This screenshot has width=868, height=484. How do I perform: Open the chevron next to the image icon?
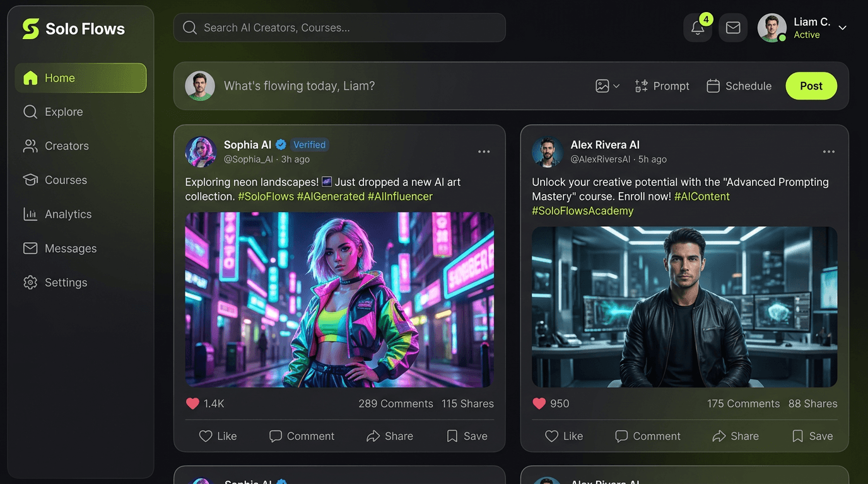click(616, 87)
